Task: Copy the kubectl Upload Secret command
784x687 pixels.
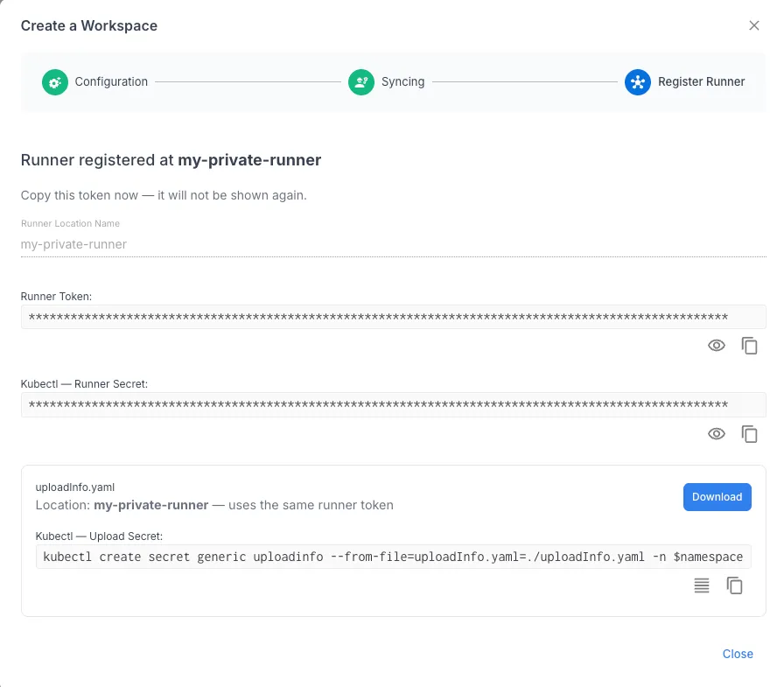Action: (735, 585)
